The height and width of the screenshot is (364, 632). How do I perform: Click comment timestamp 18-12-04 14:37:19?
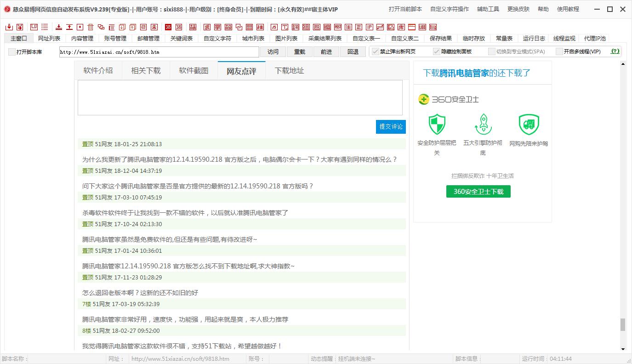[x=138, y=171]
